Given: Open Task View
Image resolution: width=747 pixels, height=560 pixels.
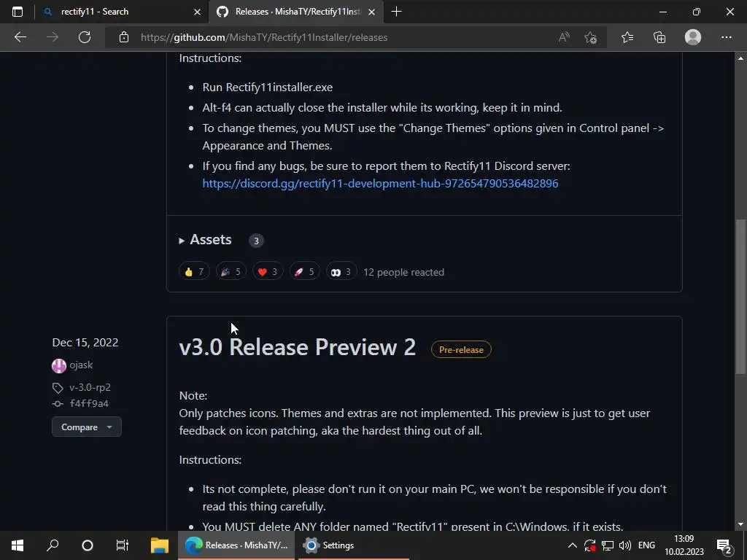Looking at the screenshot, I should pos(123,545).
